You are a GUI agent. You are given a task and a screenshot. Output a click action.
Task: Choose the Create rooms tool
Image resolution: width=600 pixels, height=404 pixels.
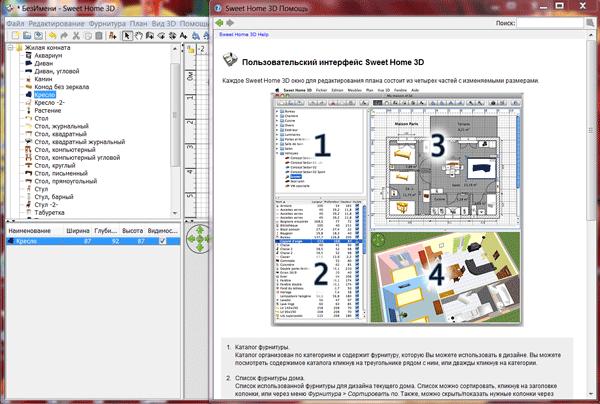(161, 36)
